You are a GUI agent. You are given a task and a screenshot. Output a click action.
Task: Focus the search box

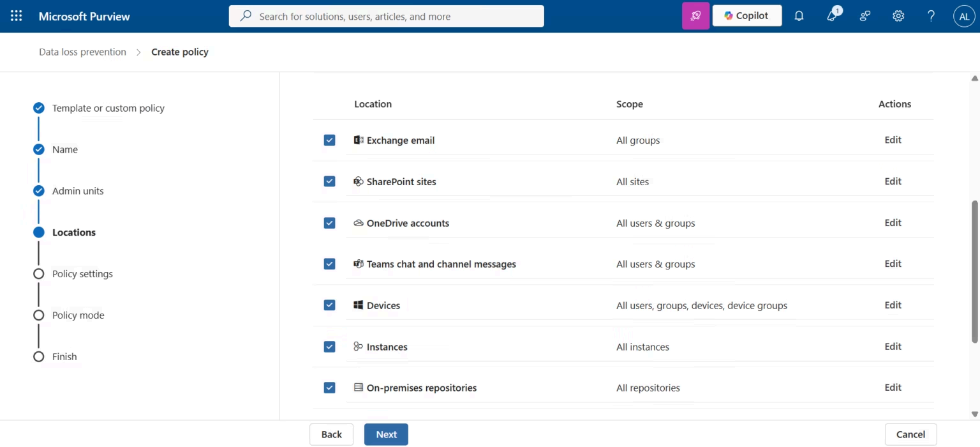coord(386,16)
